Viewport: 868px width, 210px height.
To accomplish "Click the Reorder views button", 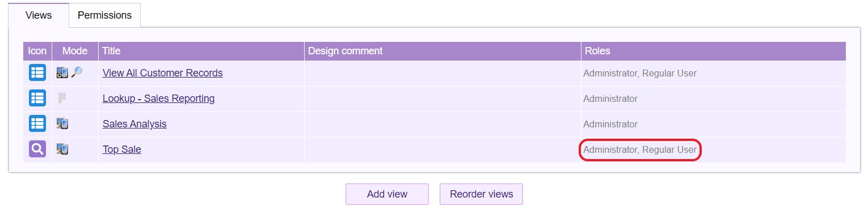I will [481, 194].
